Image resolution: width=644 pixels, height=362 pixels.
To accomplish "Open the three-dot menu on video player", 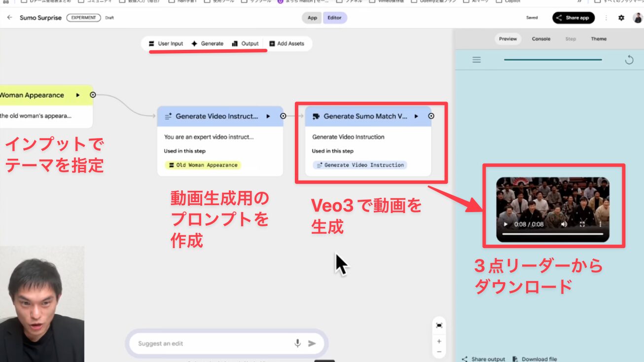I will point(600,224).
